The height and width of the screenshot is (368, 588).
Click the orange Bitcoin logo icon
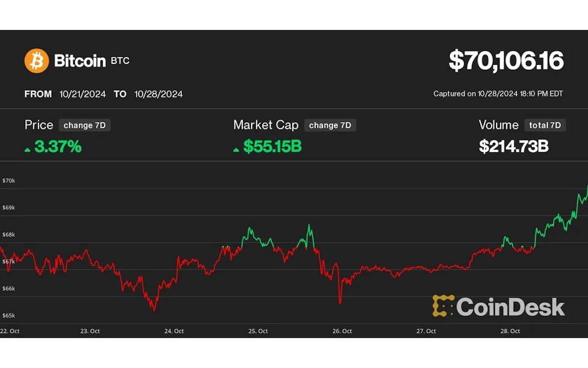(37, 61)
